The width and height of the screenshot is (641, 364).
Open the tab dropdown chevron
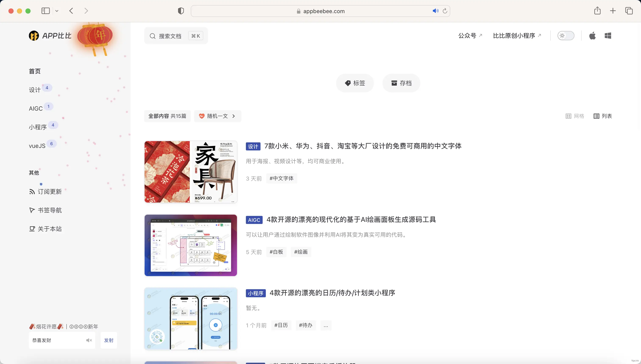coord(57,11)
